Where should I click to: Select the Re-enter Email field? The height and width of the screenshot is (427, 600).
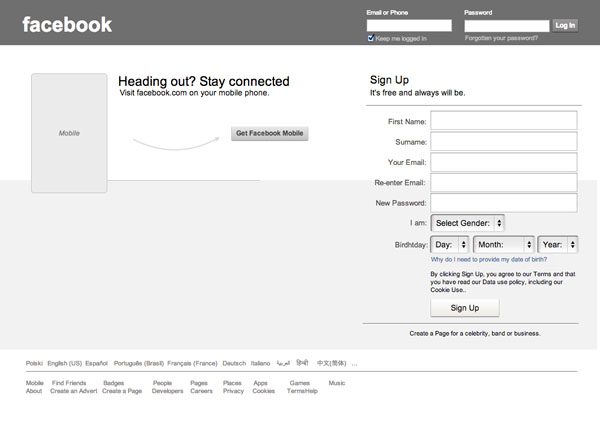click(504, 183)
